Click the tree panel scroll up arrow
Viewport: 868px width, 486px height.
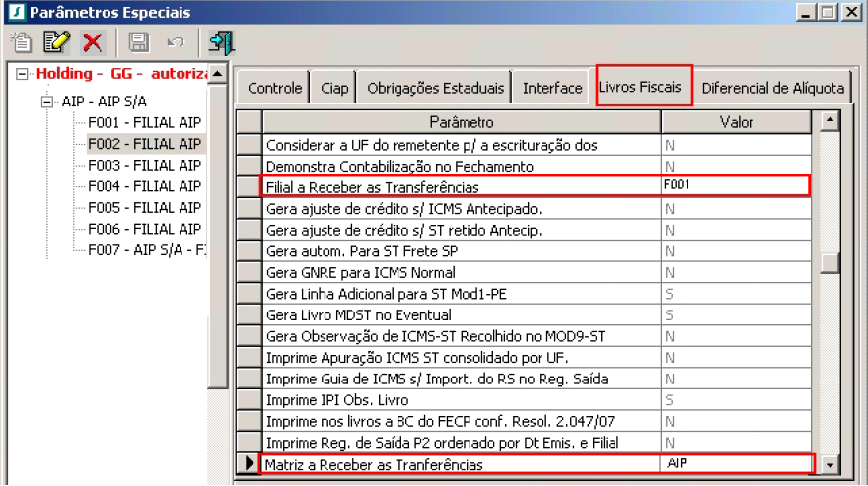(x=218, y=74)
